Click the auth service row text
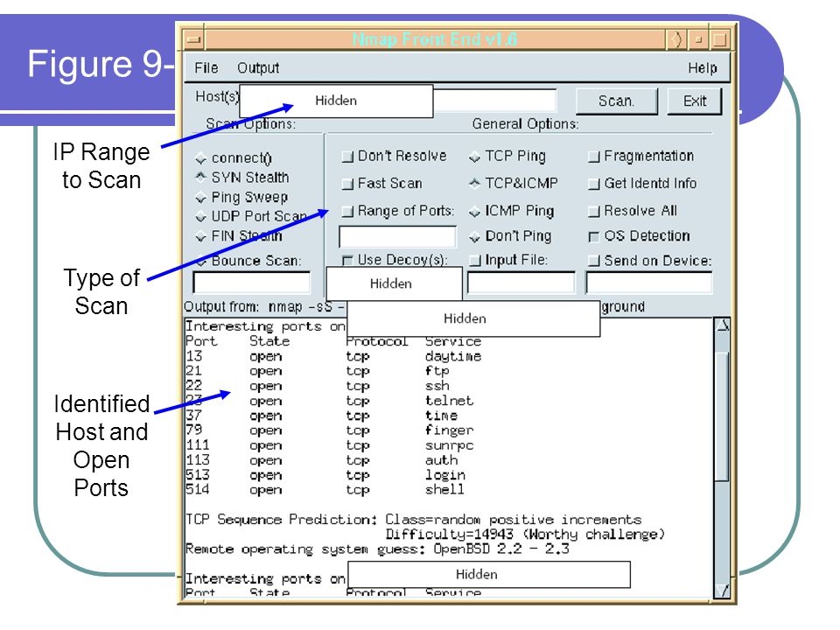This screenshot has height=630, width=840. tap(441, 460)
